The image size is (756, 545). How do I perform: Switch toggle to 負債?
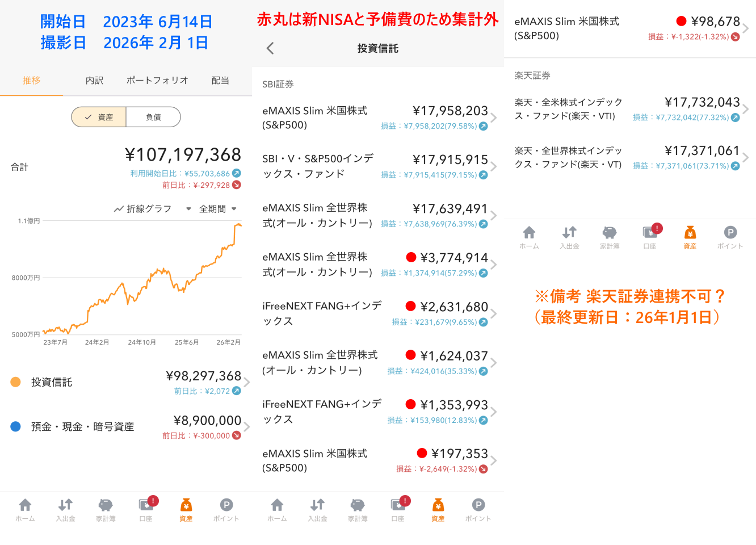coord(153,117)
